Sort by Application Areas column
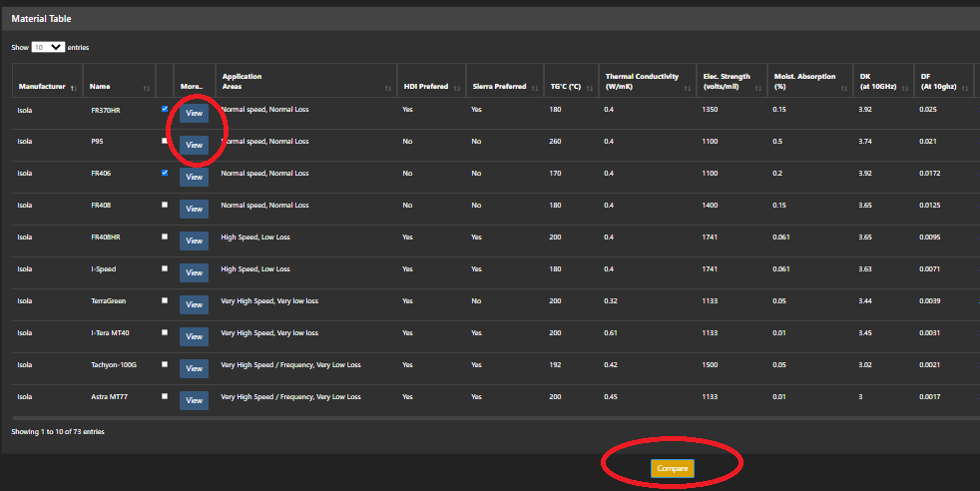This screenshot has height=491, width=980. 305,81
